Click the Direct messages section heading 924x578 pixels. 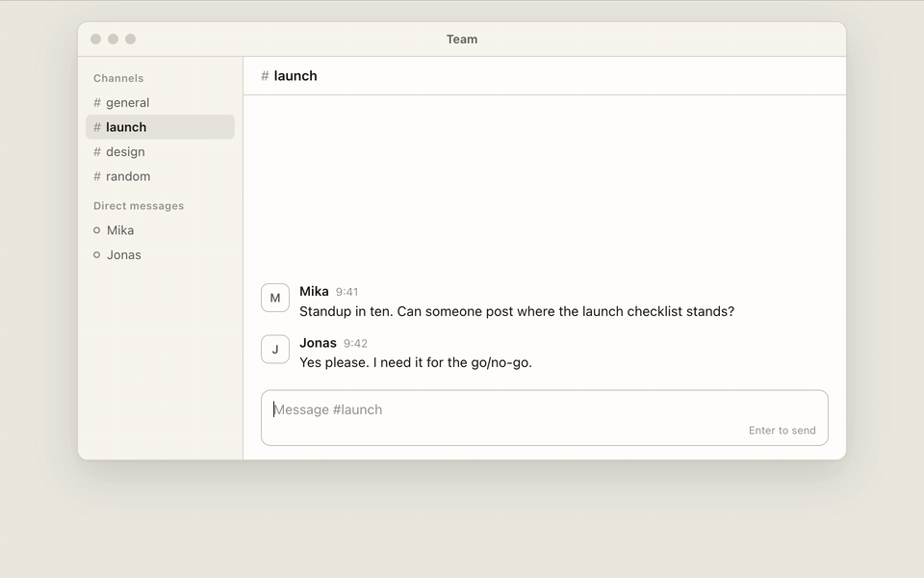[x=139, y=206]
